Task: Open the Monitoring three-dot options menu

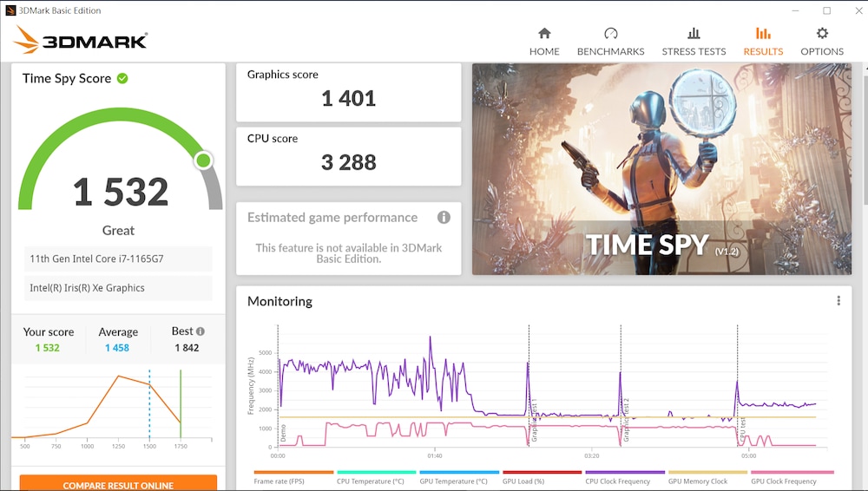Action: (x=838, y=301)
